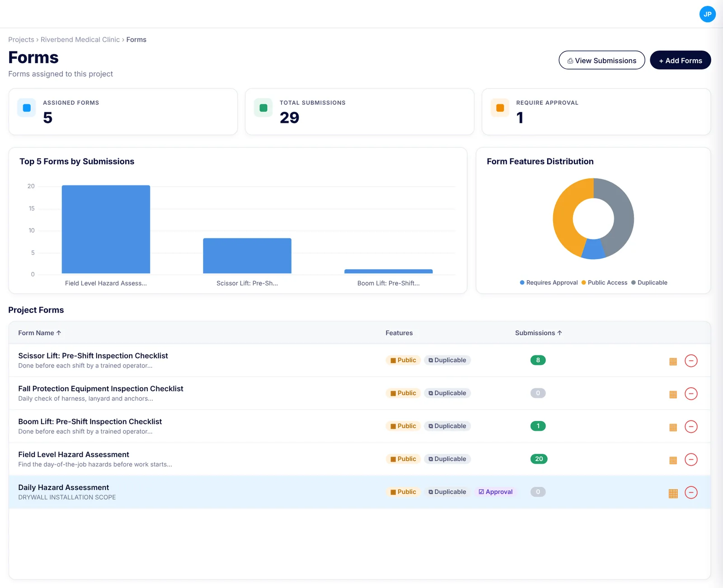Image resolution: width=723 pixels, height=588 pixels.
Task: Click the 8 submissions badge
Action: pyautogui.click(x=538, y=360)
